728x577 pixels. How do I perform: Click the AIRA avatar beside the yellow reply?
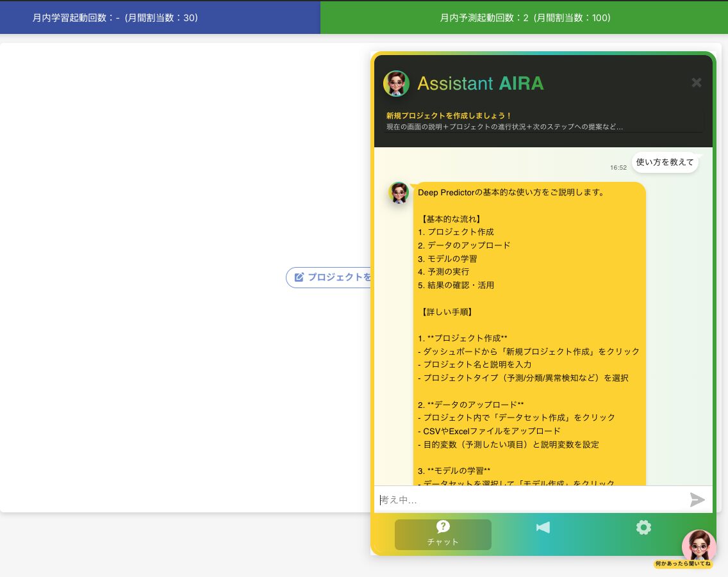click(399, 193)
